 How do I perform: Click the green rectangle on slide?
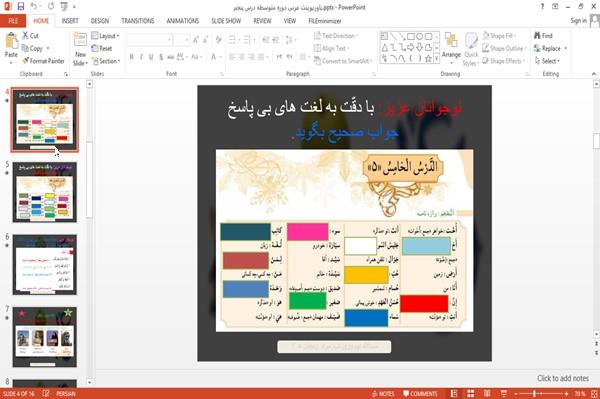coord(308,301)
